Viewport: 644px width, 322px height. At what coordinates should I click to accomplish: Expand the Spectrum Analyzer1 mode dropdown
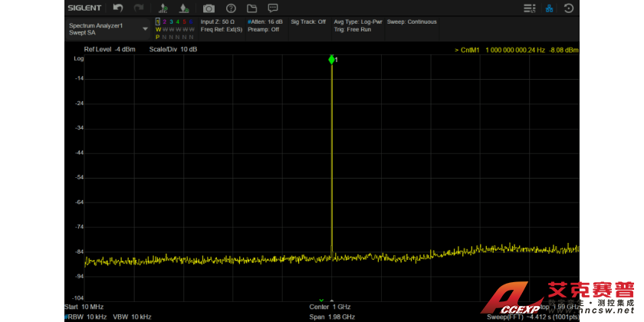coord(145,28)
